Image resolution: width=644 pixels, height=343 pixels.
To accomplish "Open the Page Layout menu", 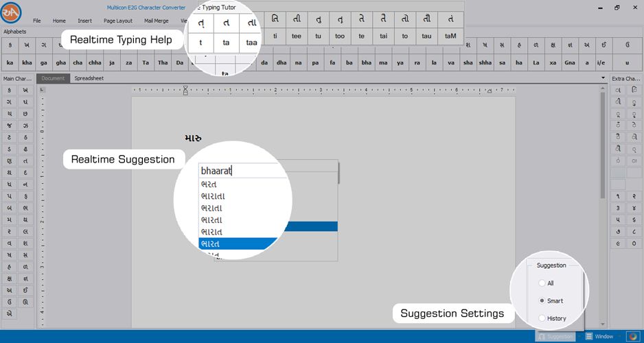I will coord(118,21).
